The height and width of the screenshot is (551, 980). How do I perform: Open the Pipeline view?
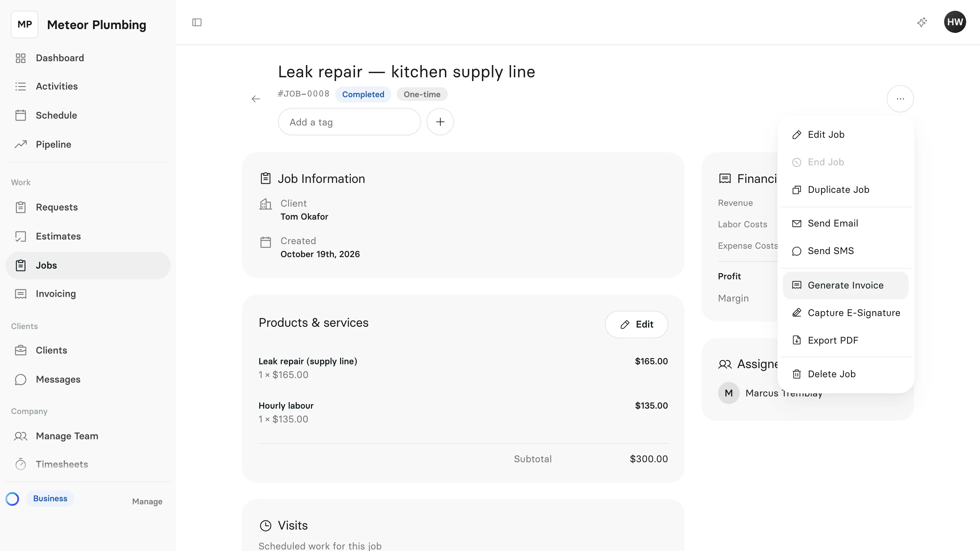click(x=88, y=145)
